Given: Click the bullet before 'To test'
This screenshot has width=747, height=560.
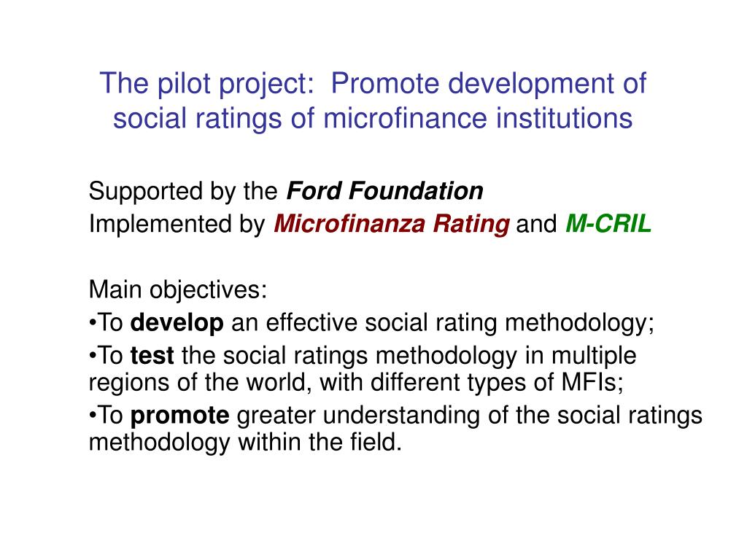Looking at the screenshot, I should pyautogui.click(x=93, y=357).
